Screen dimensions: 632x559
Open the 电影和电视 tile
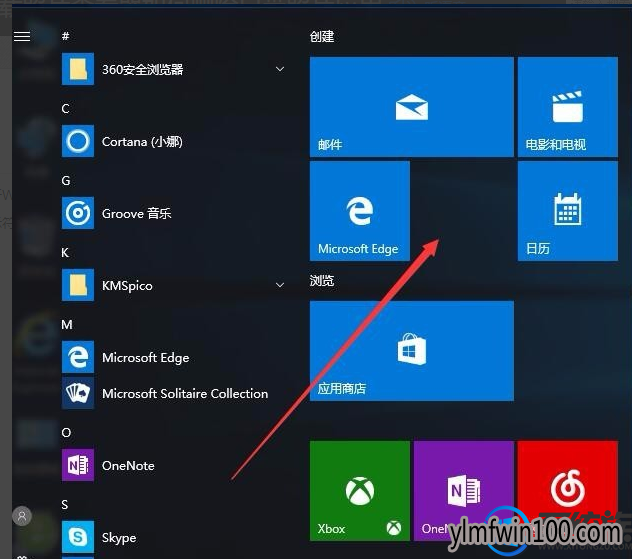point(568,107)
